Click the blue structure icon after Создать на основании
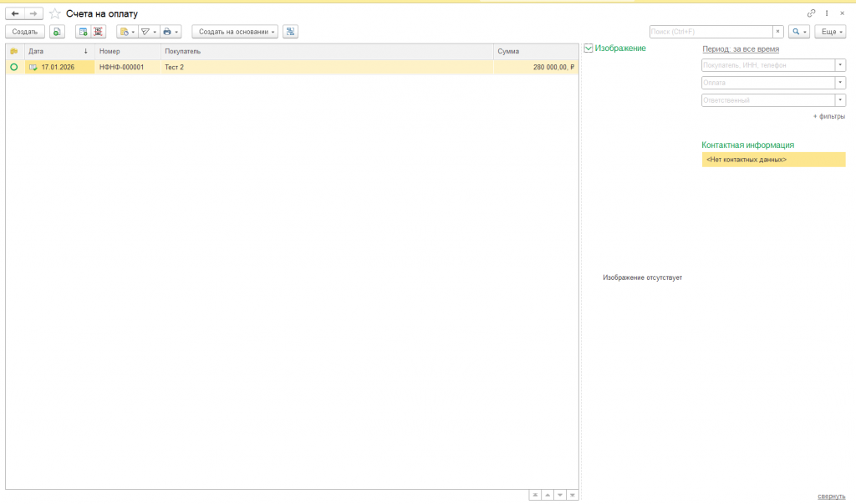Screen dimensions: 856x504 pyautogui.click(x=290, y=32)
